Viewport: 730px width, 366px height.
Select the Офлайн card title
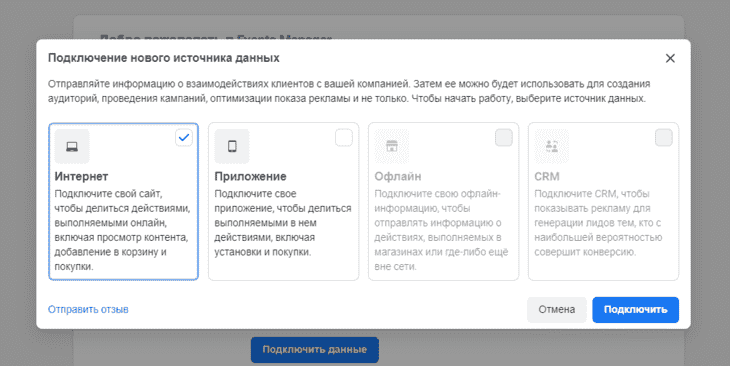click(x=398, y=176)
